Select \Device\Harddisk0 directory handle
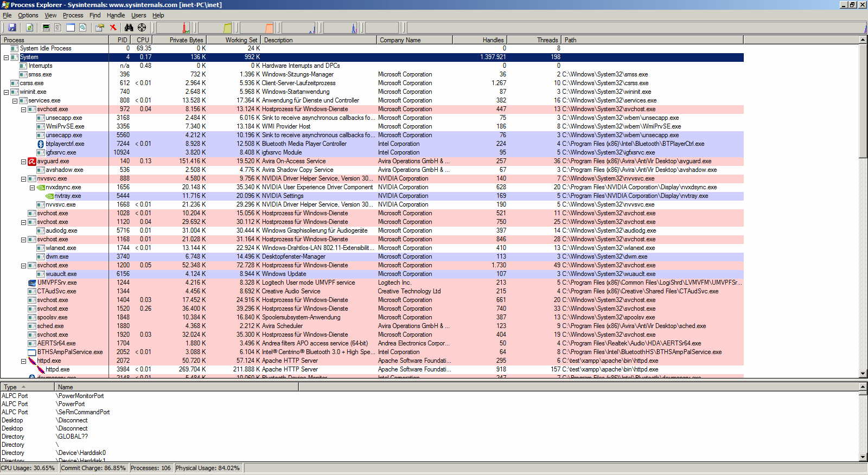 tap(81, 453)
